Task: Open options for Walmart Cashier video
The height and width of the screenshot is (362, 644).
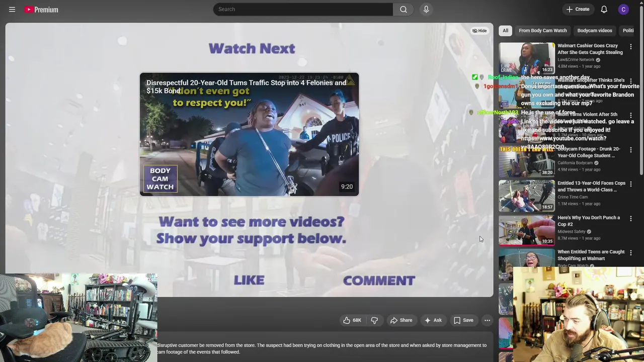Action: (x=631, y=47)
